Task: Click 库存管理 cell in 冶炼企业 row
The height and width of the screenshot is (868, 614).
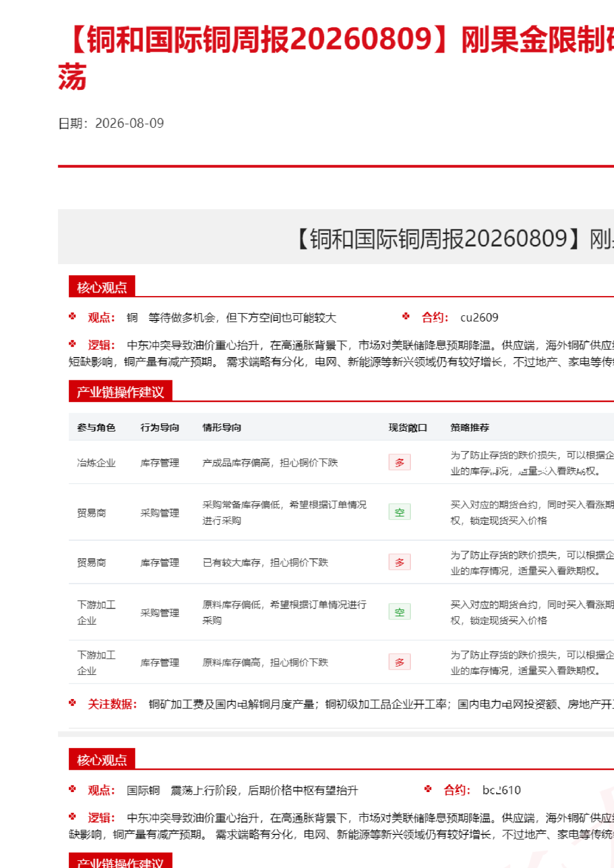Action: [x=160, y=463]
